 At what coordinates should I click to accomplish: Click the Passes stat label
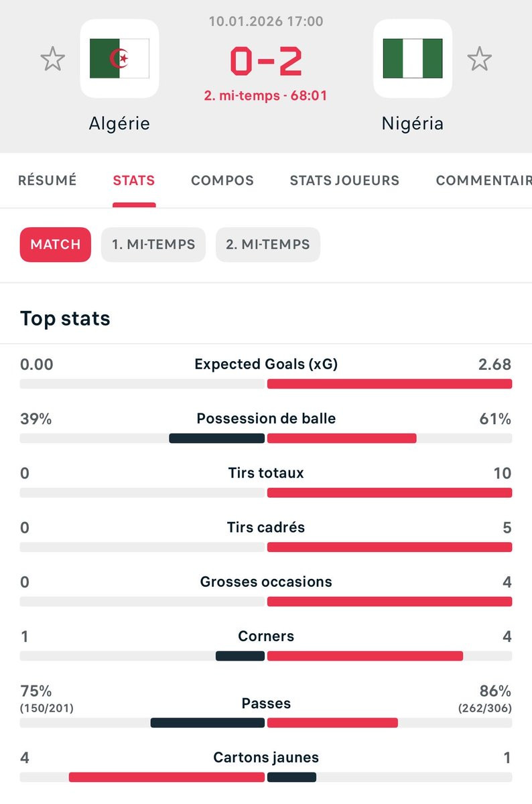266,703
